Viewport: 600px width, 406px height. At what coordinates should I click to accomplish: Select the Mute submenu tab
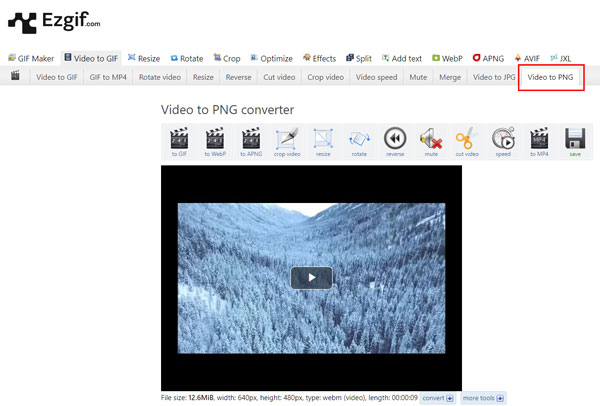(x=418, y=77)
